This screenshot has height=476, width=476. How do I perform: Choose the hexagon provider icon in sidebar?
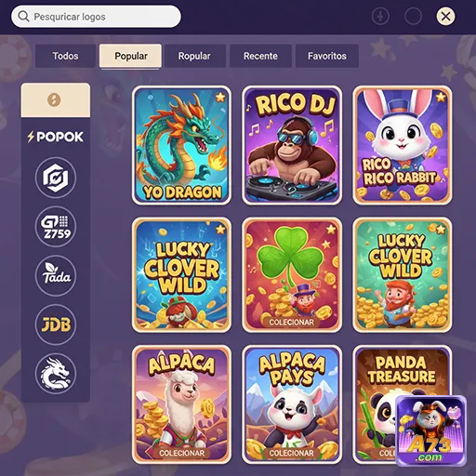click(56, 178)
